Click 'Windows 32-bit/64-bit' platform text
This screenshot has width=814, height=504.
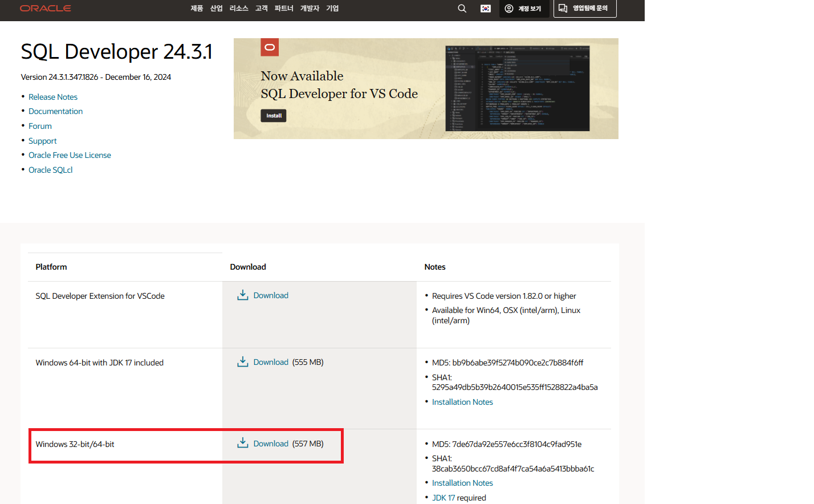click(75, 444)
